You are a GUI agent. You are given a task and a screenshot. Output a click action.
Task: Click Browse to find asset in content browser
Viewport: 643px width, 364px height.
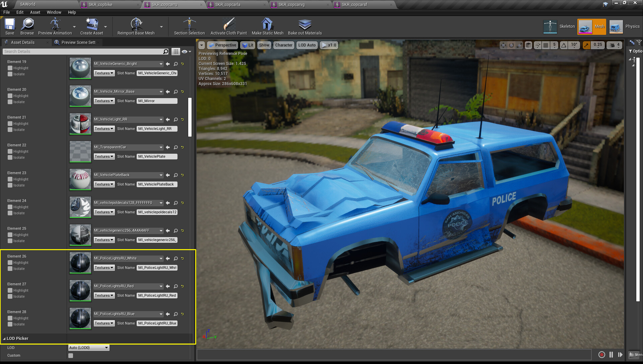pos(27,26)
